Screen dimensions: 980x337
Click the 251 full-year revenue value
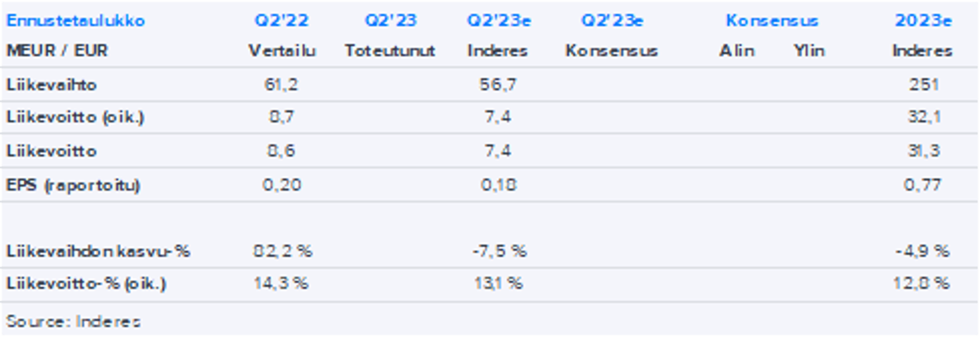pos(924,85)
